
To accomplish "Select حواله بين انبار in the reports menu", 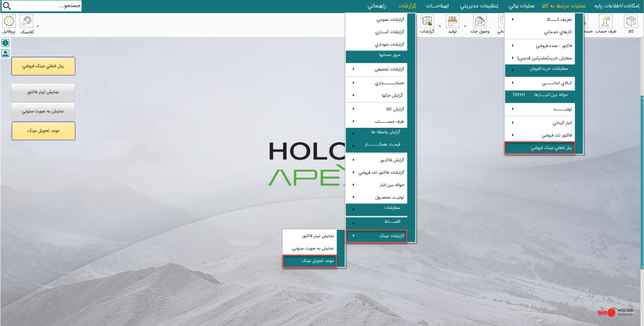I will (x=376, y=185).
